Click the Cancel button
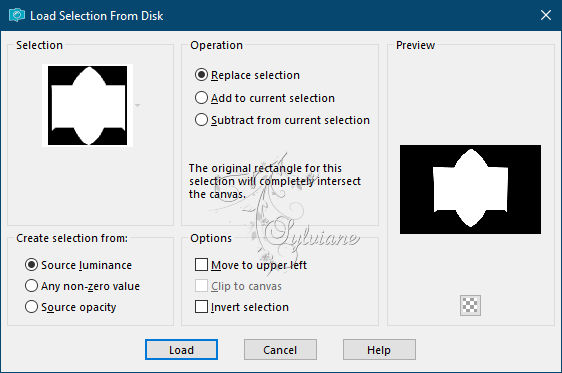The height and width of the screenshot is (373, 562). point(280,349)
